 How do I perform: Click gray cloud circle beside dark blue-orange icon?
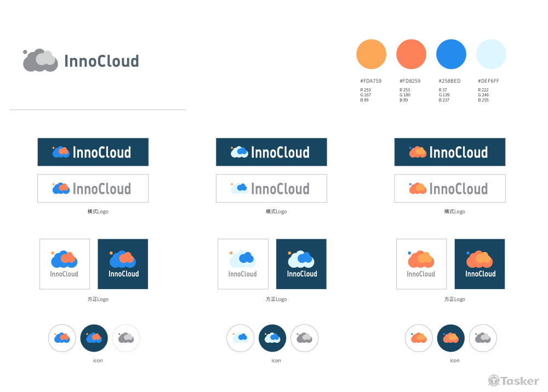126,338
